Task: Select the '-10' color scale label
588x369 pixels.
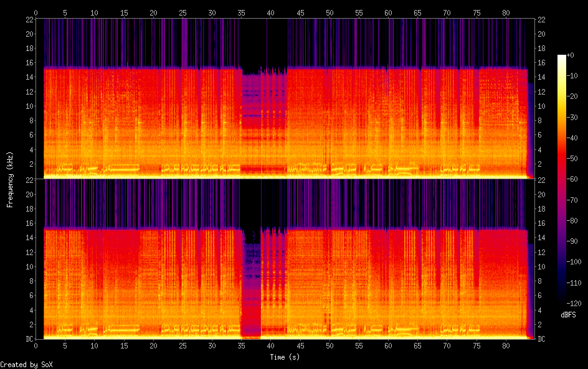Action: tap(572, 76)
